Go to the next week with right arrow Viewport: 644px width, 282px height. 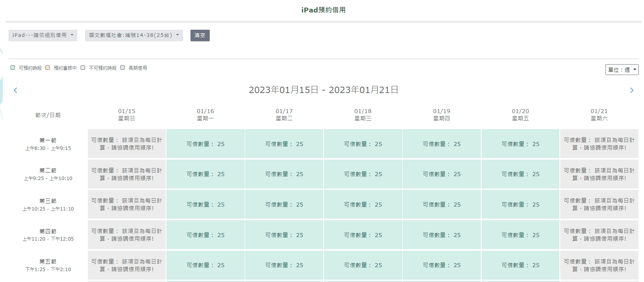632,90
